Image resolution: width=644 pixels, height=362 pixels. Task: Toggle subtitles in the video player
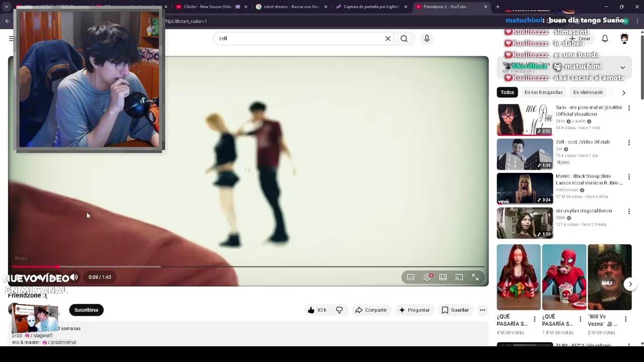411,277
